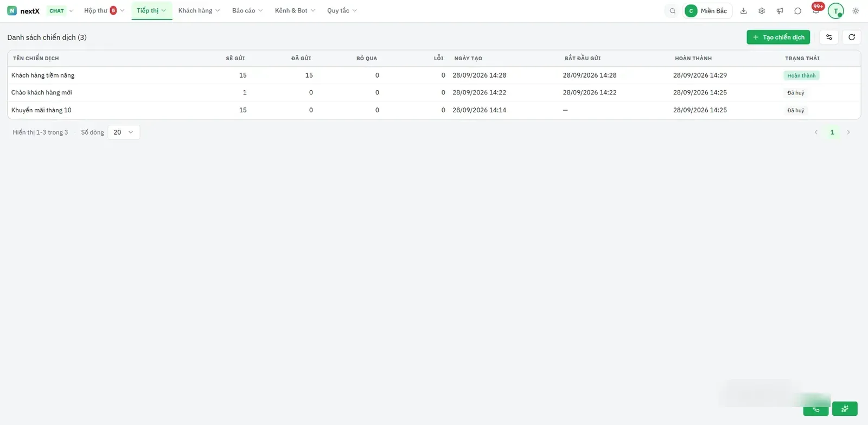
Task: Open campaign Chào khách hàng mới
Action: click(x=42, y=93)
